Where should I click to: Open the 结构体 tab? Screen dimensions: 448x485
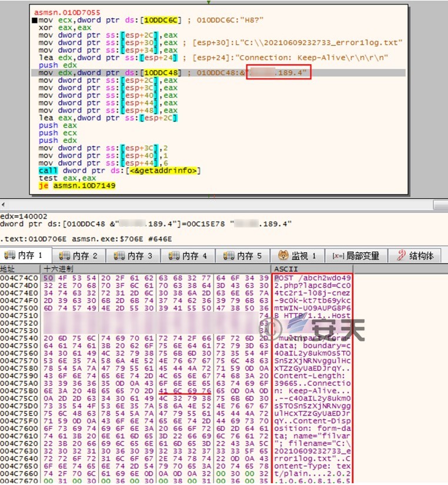414,256
